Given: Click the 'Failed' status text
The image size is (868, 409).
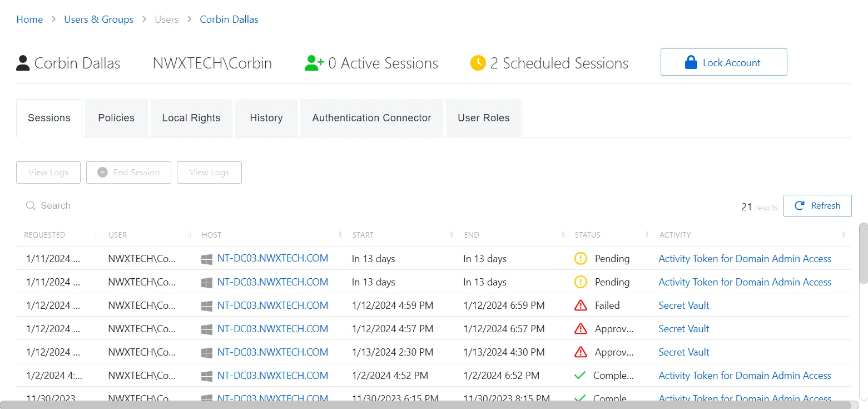Looking at the screenshot, I should [x=607, y=305].
